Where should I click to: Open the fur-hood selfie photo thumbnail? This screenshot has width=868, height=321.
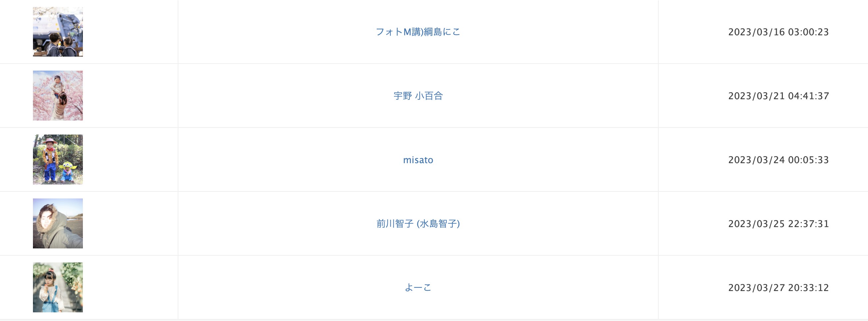tap(58, 223)
